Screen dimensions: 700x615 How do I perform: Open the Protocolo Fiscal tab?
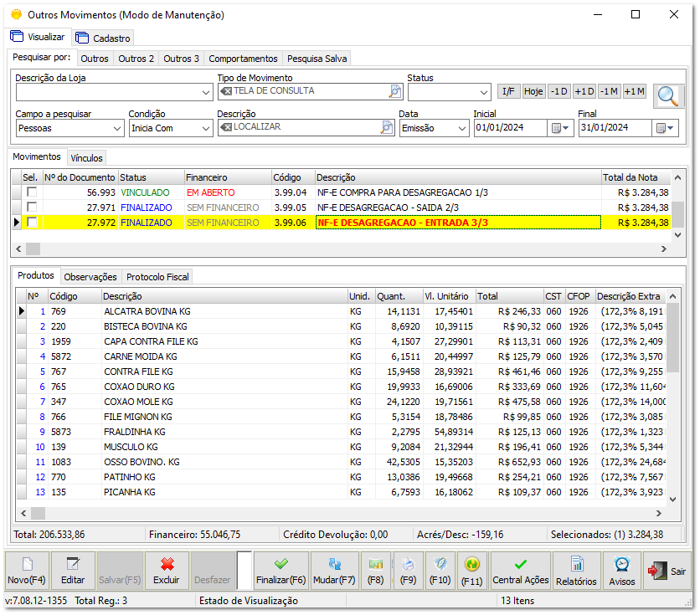[x=157, y=277]
